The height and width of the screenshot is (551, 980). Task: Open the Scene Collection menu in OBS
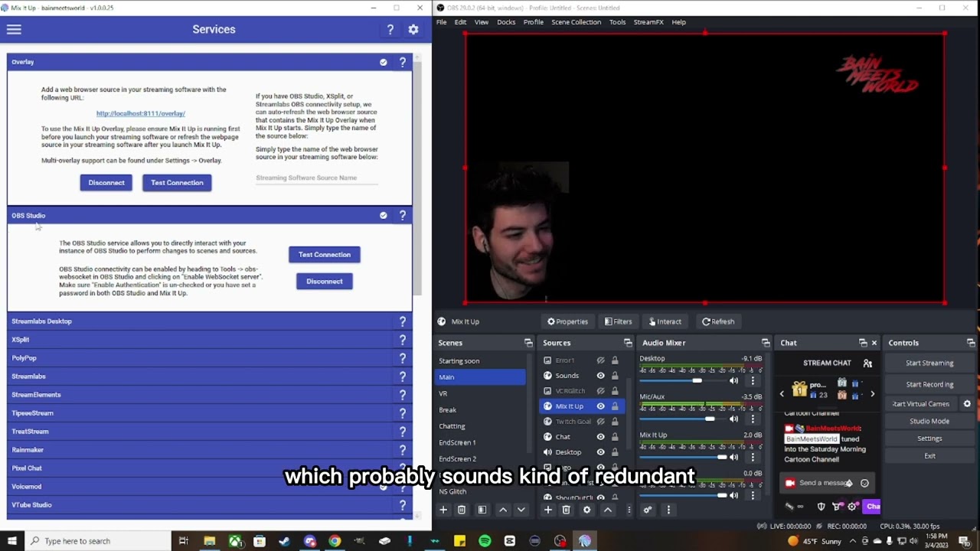576,22
